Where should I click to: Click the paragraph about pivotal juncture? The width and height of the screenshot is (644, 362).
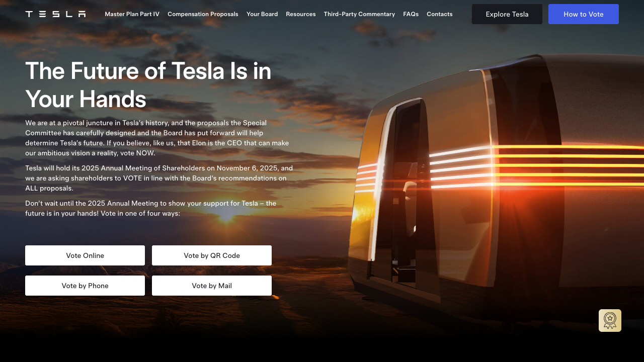[x=157, y=138]
